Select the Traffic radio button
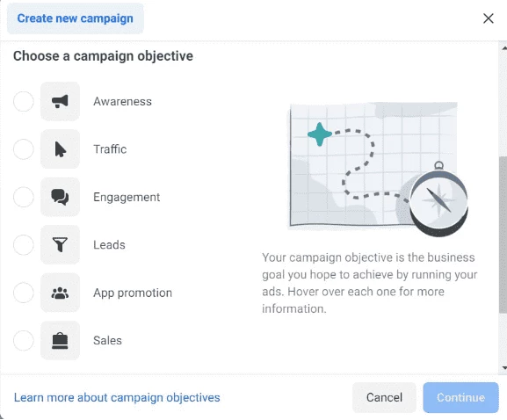507x420 pixels. pos(23,149)
